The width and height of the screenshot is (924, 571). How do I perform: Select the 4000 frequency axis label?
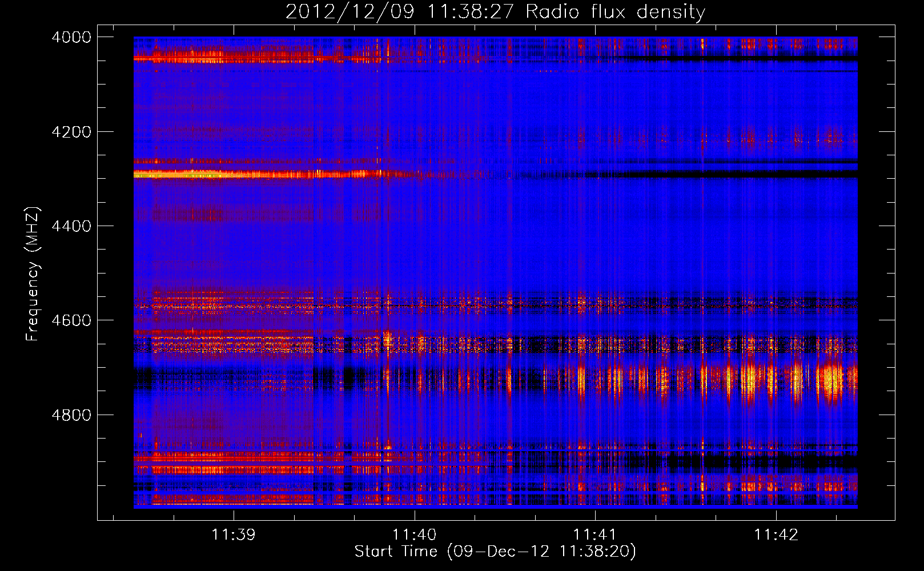pos(71,37)
